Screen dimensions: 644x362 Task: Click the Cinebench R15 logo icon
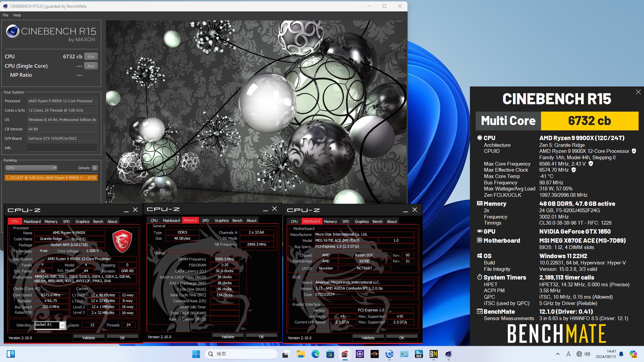click(13, 31)
